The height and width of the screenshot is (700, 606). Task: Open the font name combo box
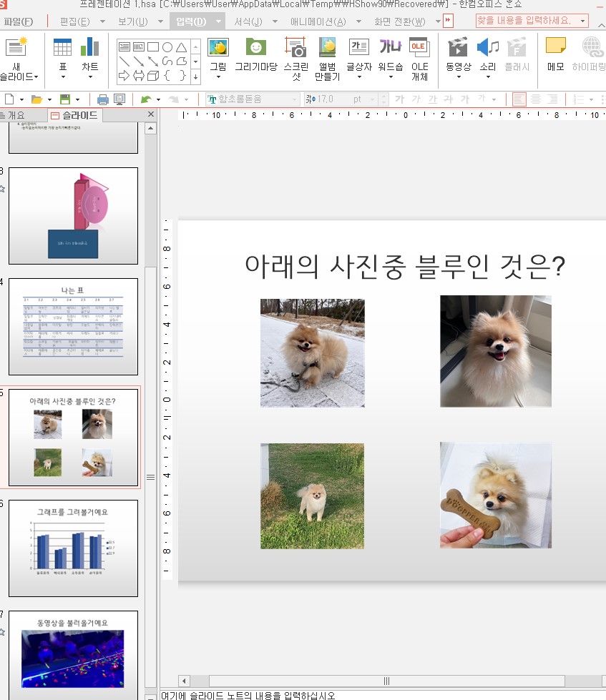pyautogui.click(x=253, y=99)
